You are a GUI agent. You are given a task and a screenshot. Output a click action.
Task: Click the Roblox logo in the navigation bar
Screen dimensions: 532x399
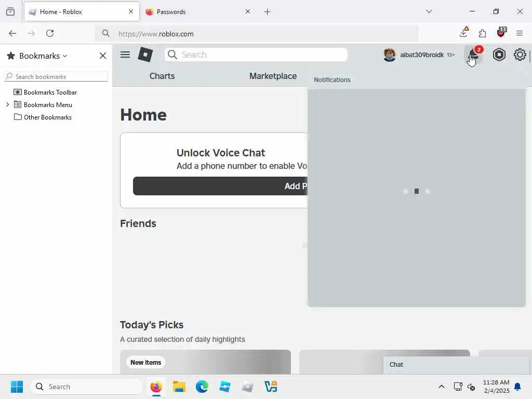[145, 54]
